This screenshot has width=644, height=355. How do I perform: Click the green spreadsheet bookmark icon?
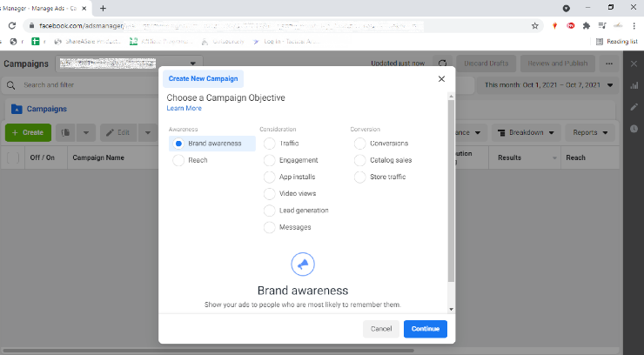tap(36, 42)
